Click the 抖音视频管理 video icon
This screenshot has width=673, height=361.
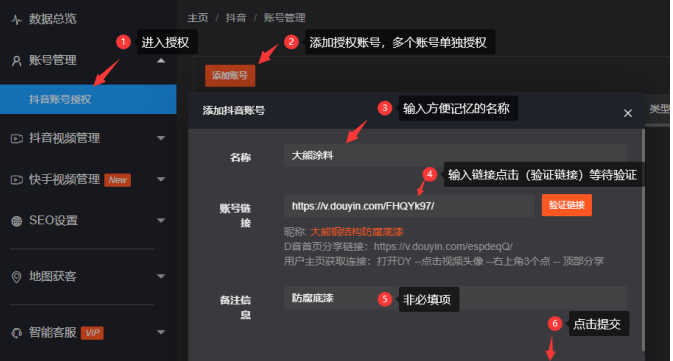click(x=17, y=139)
